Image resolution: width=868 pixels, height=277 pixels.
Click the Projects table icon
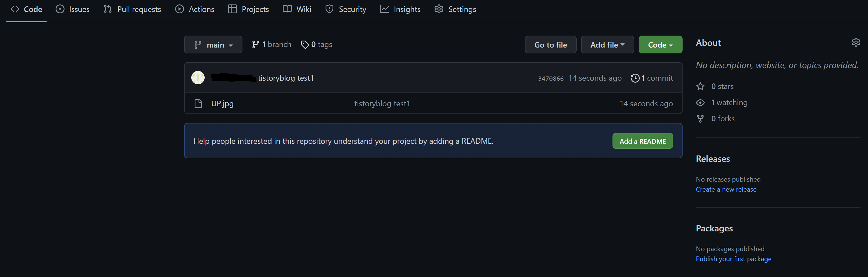coord(232,9)
